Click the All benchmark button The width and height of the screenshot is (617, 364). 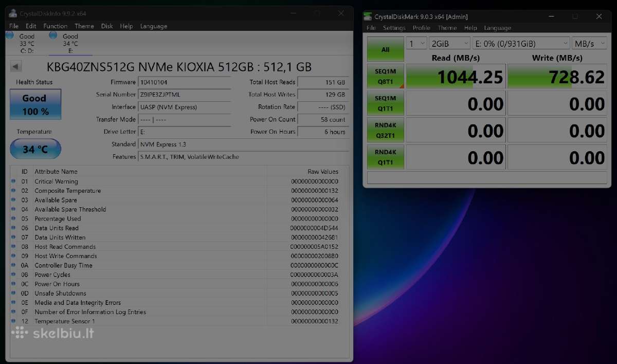(x=386, y=49)
